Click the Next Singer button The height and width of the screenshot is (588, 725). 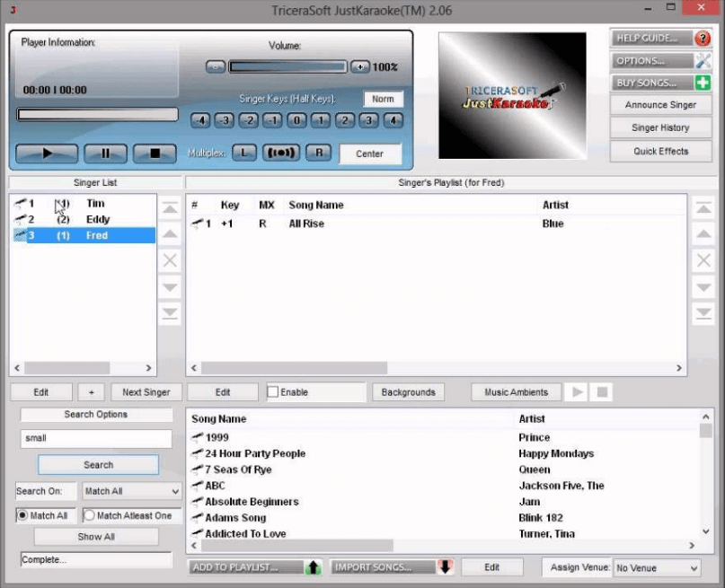coord(146,392)
